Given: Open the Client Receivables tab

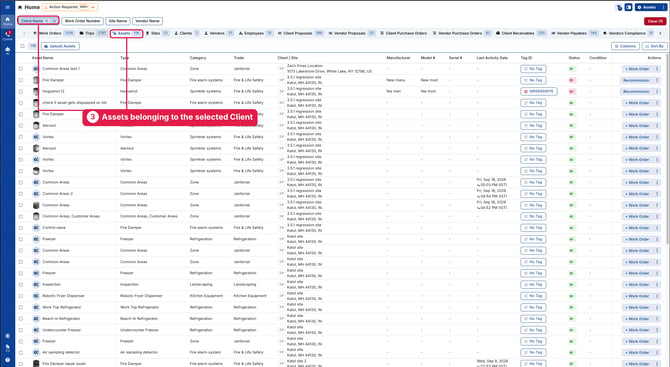Looking at the screenshot, I should click(520, 33).
